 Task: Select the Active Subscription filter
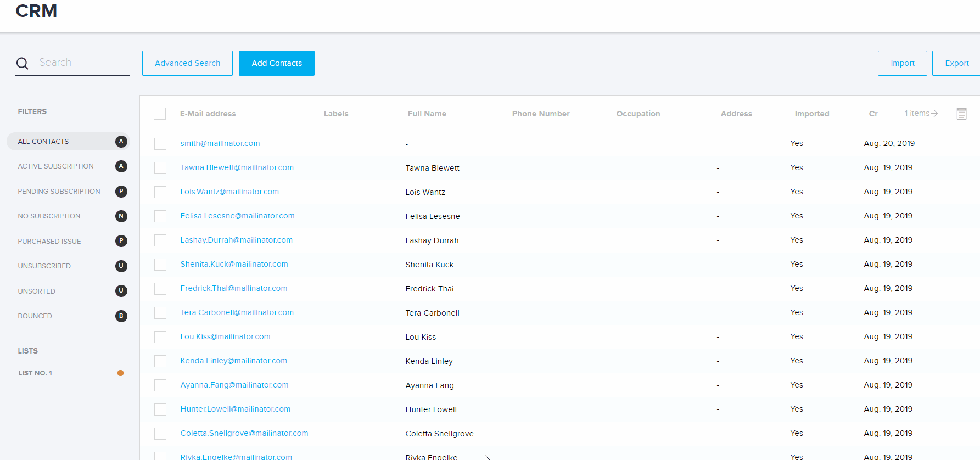point(55,166)
